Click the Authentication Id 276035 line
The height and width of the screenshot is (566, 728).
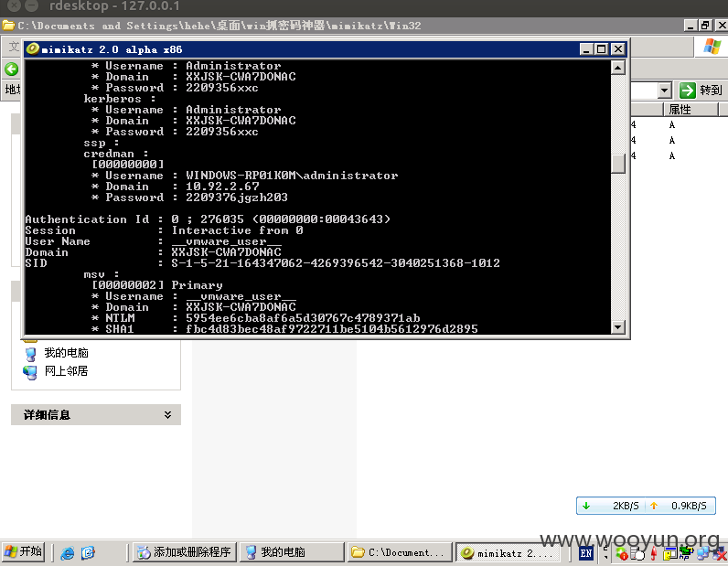pyautogui.click(x=208, y=219)
